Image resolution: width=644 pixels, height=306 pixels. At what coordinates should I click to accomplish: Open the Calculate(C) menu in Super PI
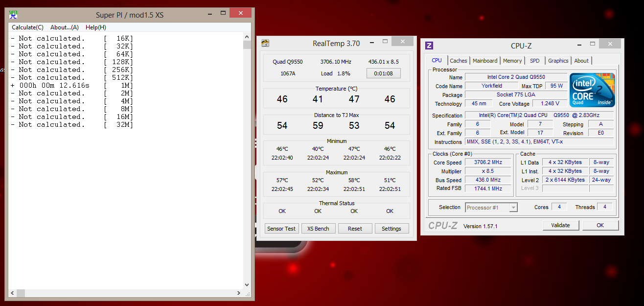[27, 27]
